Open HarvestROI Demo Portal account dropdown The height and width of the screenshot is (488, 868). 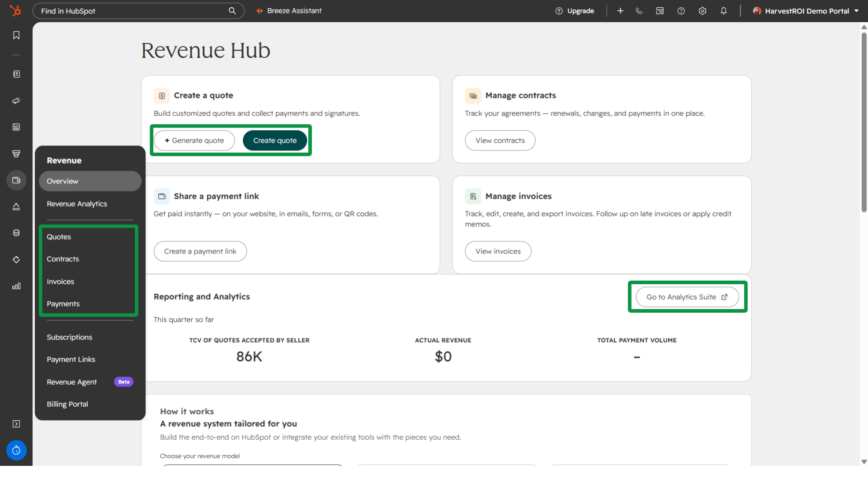point(806,11)
